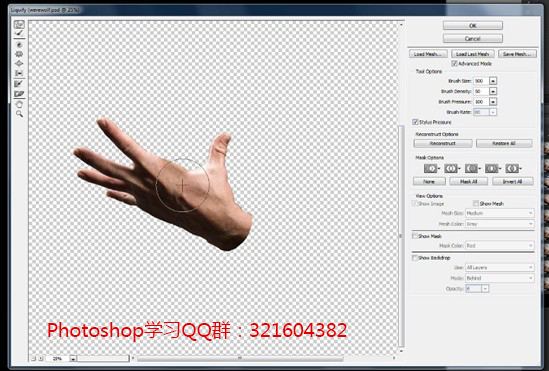Image resolution: width=549 pixels, height=371 pixels.
Task: Click the Cancel button
Action: coord(473,38)
